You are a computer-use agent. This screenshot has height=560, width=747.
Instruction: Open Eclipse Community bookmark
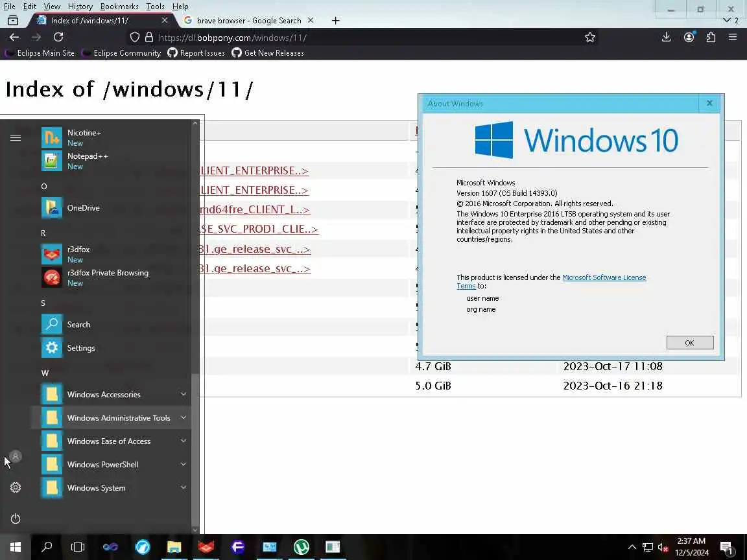pyautogui.click(x=121, y=53)
